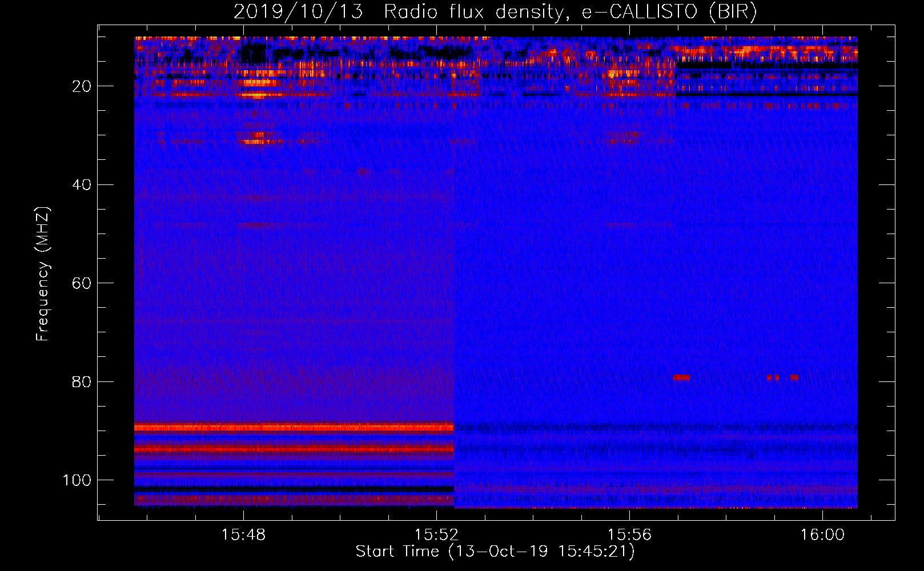Click the 15:56 time tick label
Image resolution: width=924 pixels, height=571 pixels.
(x=629, y=535)
